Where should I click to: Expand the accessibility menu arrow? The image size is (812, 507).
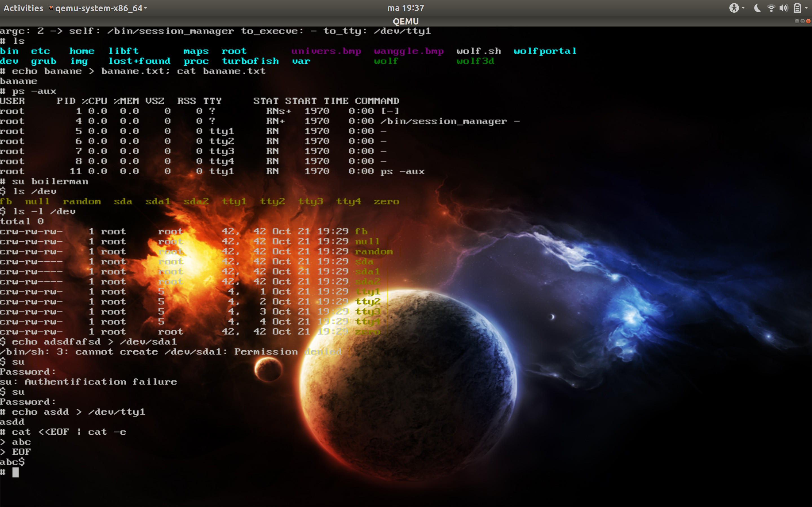tap(743, 8)
